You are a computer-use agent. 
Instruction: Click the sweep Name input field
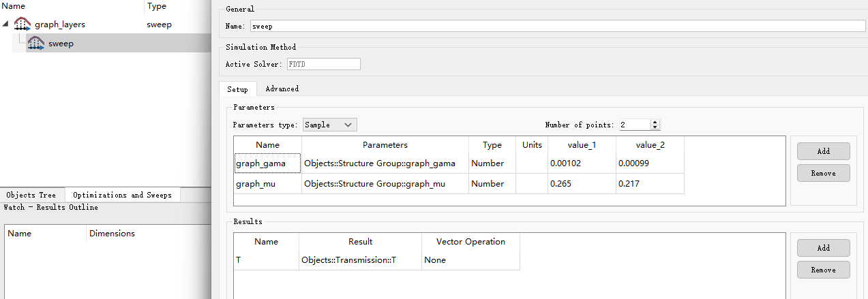click(x=557, y=27)
